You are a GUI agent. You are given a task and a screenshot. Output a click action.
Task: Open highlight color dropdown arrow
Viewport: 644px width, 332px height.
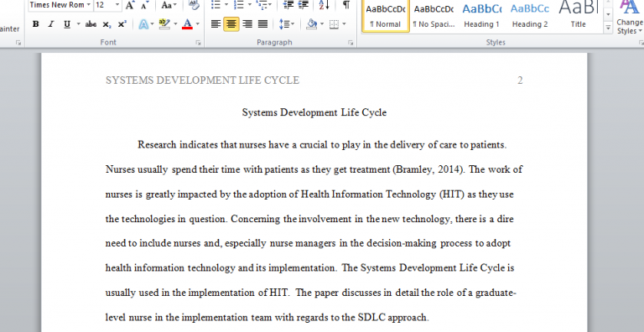pyautogui.click(x=175, y=24)
